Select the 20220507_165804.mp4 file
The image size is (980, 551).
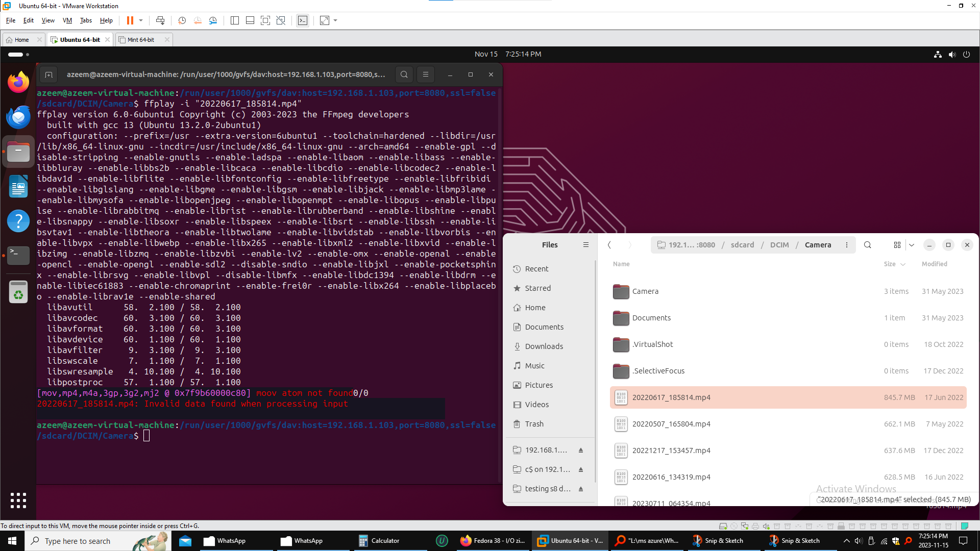click(671, 424)
